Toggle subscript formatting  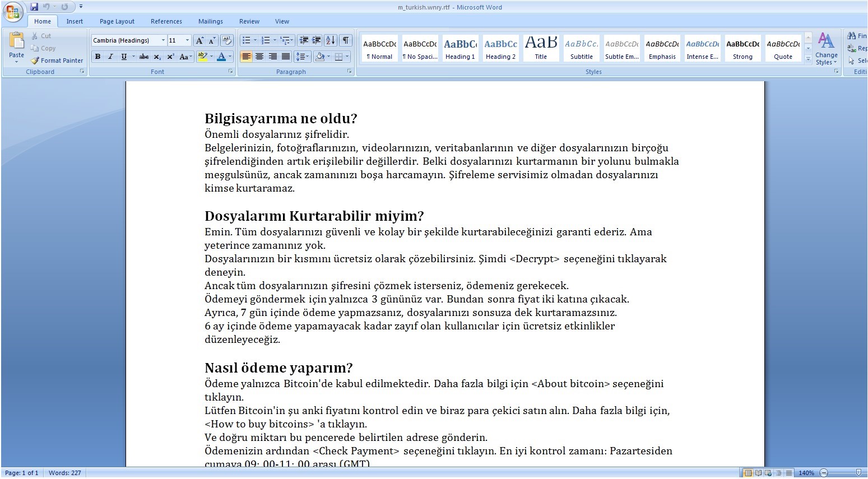(157, 57)
